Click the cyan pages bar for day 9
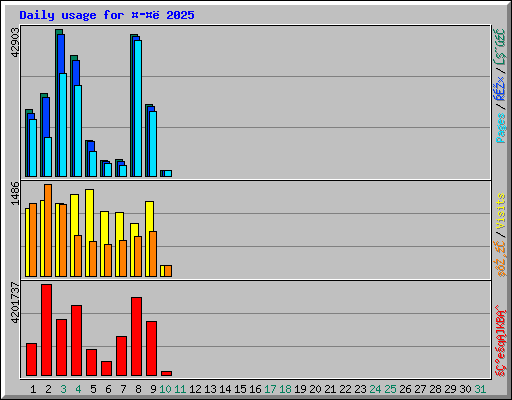Viewport: 512px width, 400px height. [x=153, y=144]
